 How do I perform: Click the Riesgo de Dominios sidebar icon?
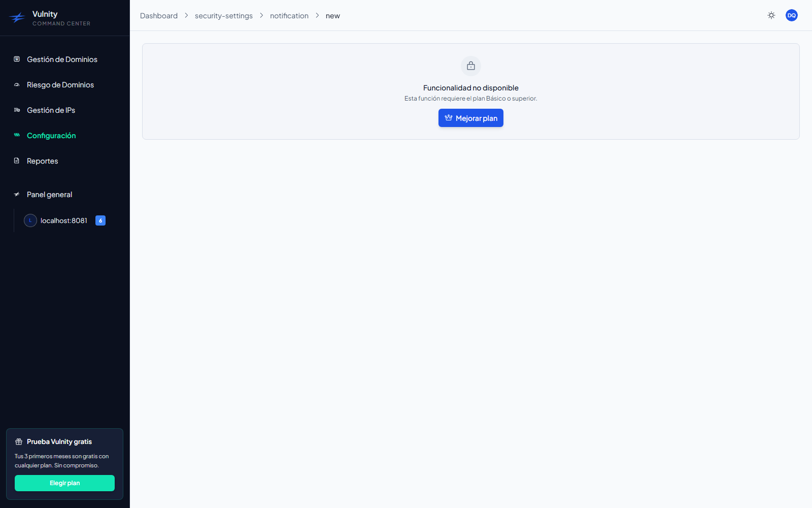point(17,85)
